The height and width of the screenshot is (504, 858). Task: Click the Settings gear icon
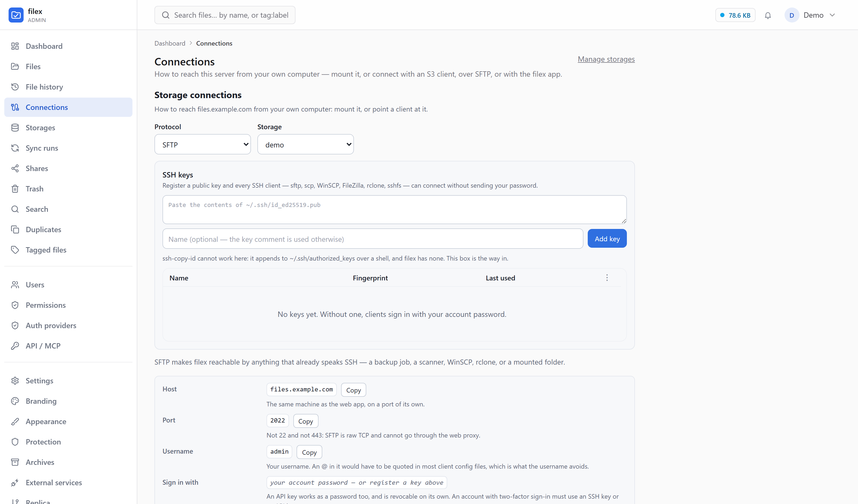coord(15,381)
